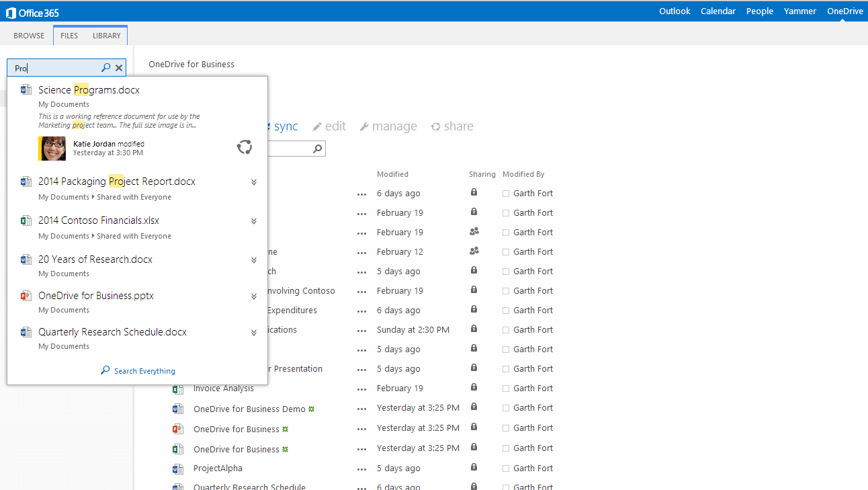Open Yammer from the top navigation
The width and height of the screenshot is (868, 490).
point(800,11)
